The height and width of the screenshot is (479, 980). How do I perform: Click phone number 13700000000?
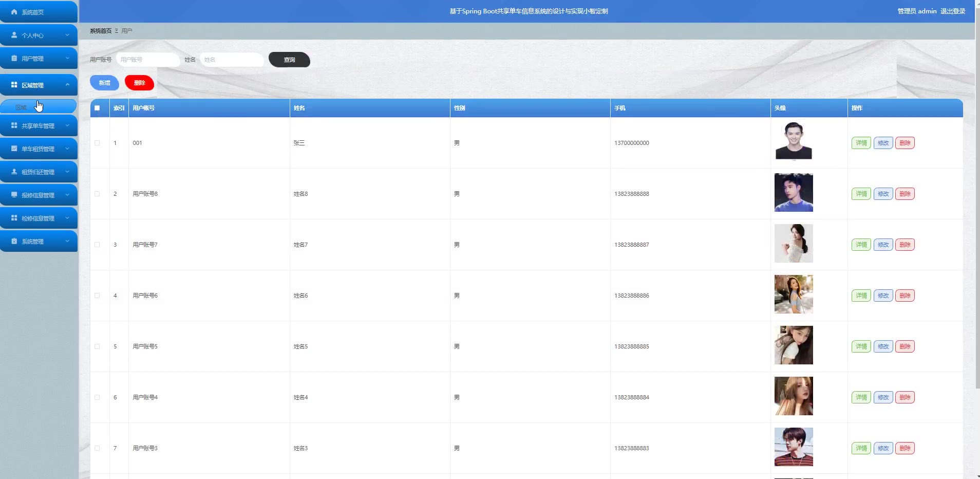click(632, 143)
